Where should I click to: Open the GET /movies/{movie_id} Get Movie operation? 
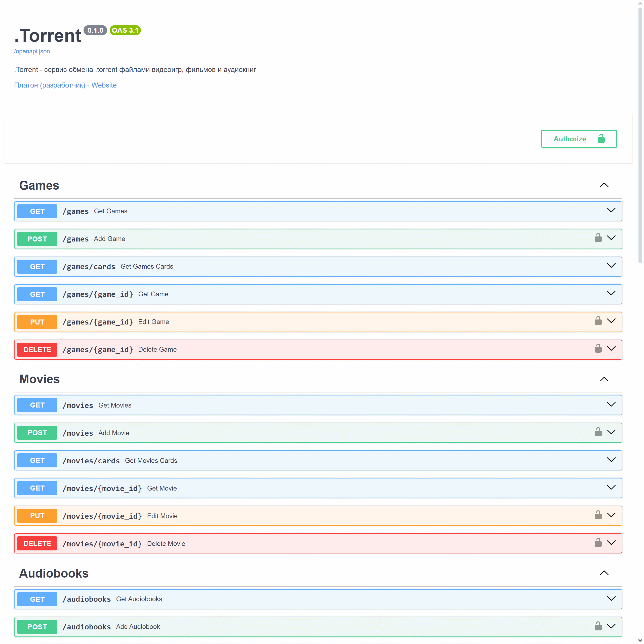(162, 488)
